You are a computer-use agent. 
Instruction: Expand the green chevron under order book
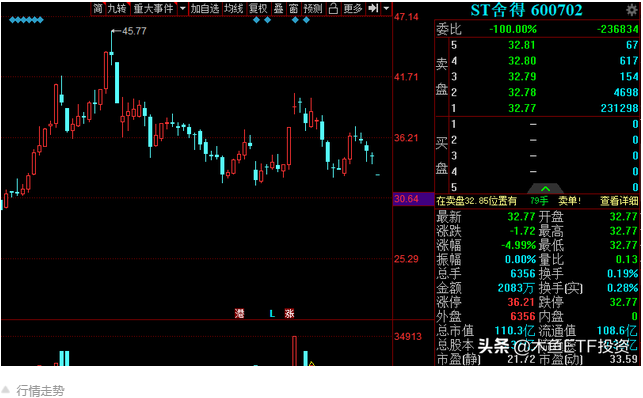tap(545, 189)
